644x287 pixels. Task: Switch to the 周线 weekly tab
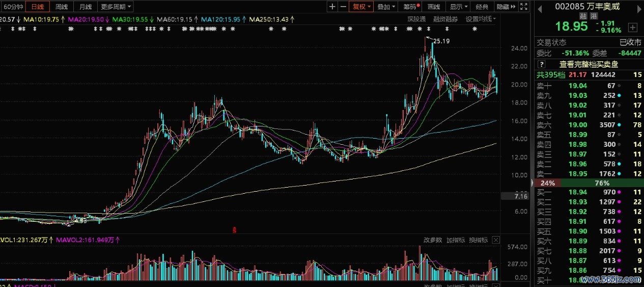[x=62, y=7]
